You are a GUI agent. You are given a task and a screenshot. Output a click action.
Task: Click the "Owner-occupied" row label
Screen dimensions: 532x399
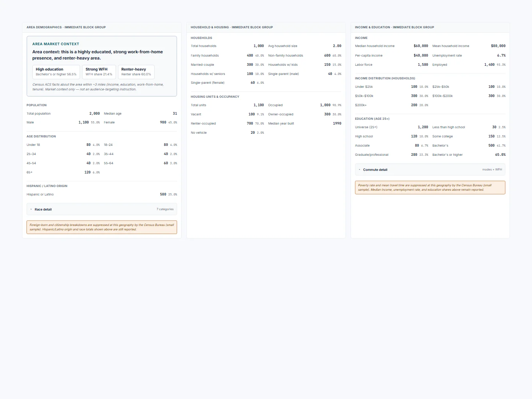tap(281, 114)
